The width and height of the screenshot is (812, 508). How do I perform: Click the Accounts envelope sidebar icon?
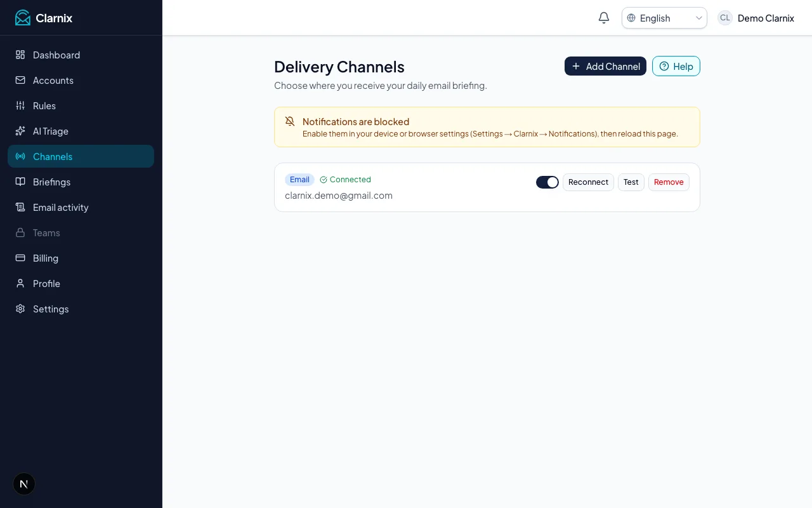20,80
